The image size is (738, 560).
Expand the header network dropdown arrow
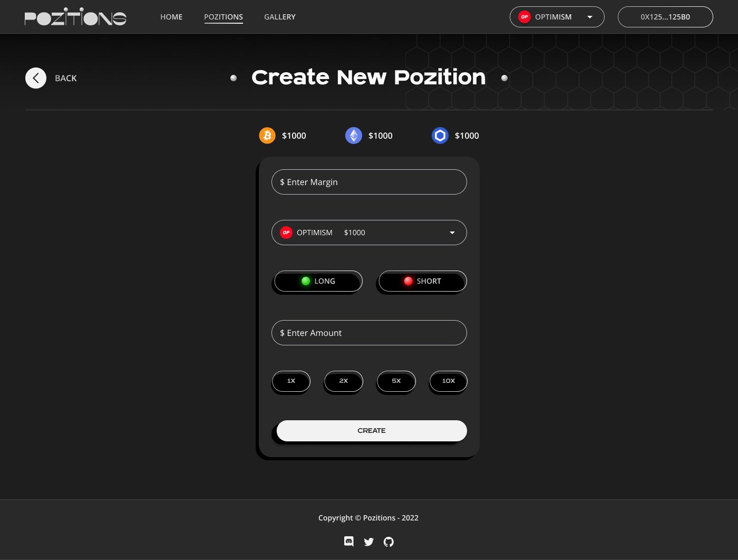[x=590, y=17]
